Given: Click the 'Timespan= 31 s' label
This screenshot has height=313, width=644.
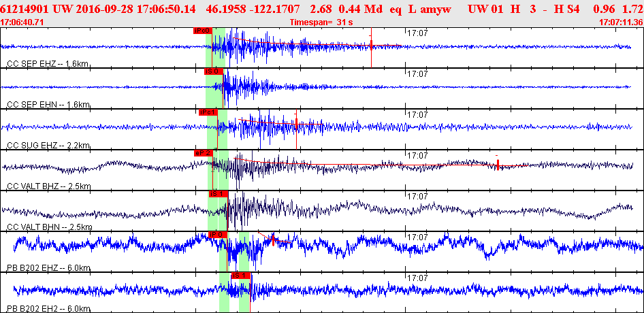Looking at the screenshot, I should tap(321, 22).
